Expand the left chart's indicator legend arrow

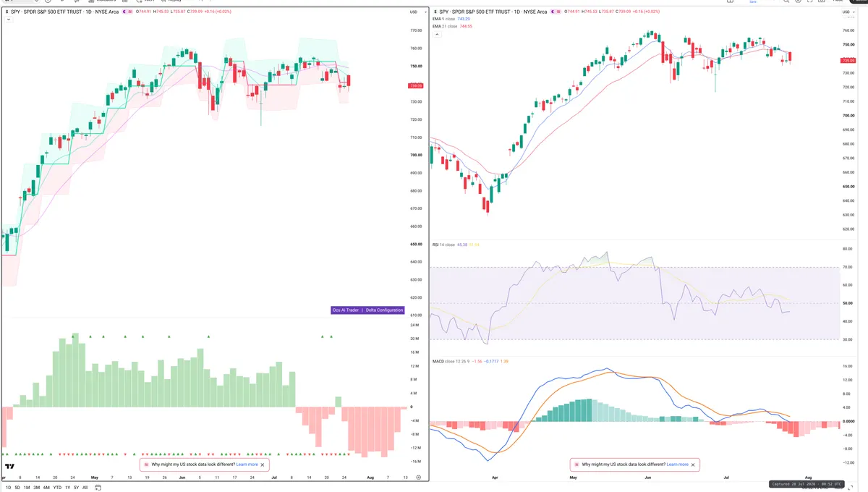click(x=9, y=20)
